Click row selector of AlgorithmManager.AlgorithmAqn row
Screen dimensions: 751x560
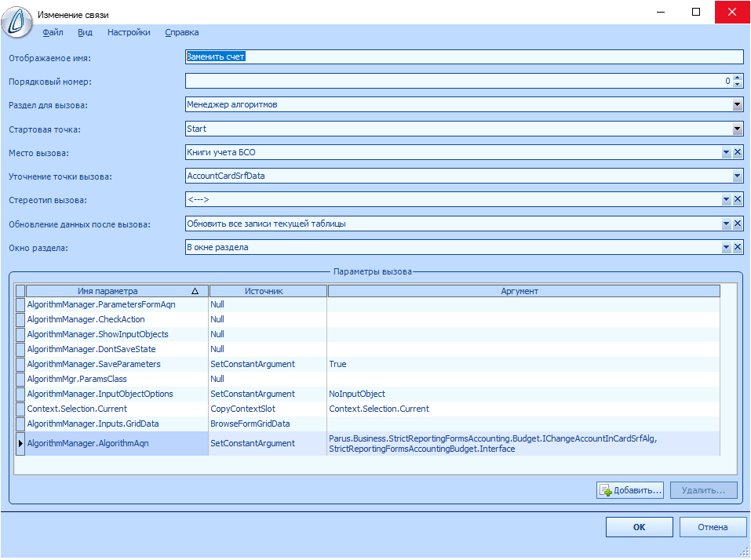(20, 443)
